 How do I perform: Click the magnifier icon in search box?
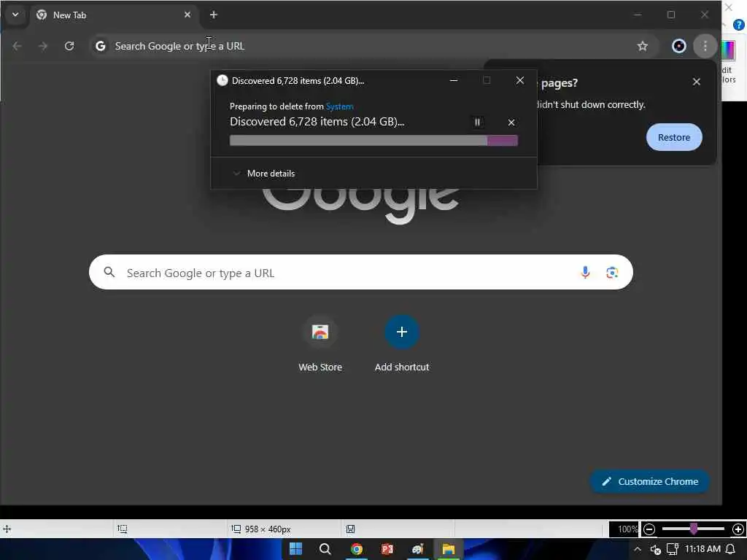point(109,272)
